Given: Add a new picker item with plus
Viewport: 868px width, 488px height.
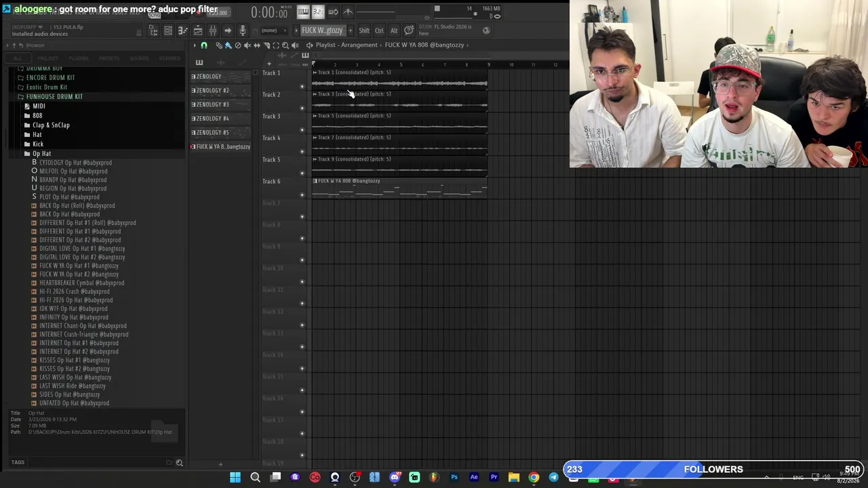Looking at the screenshot, I should pyautogui.click(x=220, y=464).
